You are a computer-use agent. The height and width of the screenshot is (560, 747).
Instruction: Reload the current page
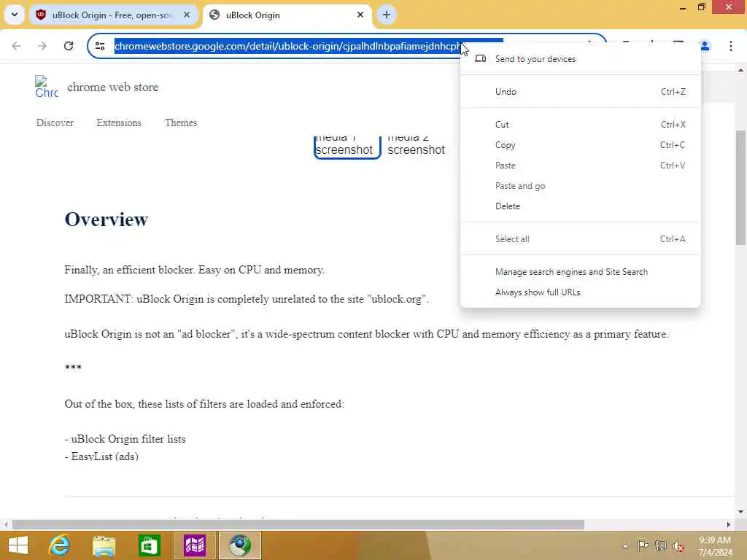tap(69, 46)
